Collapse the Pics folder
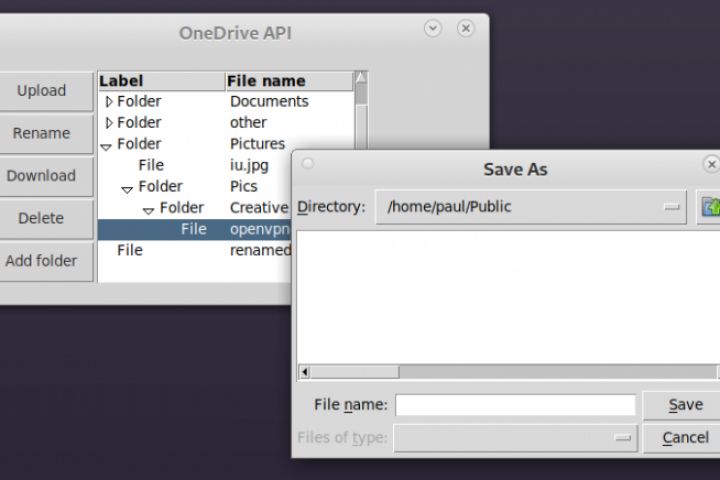Screen dimensions: 720x480 point(127,189)
